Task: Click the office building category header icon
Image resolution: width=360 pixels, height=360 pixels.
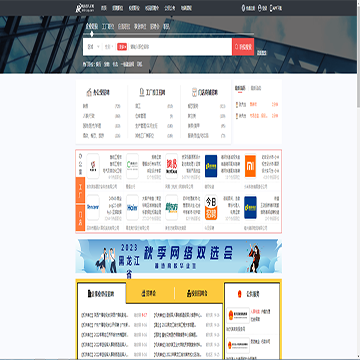Action: point(89,92)
